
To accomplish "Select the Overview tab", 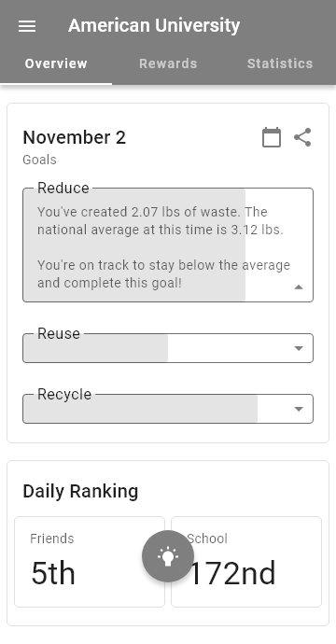I will coord(56,63).
